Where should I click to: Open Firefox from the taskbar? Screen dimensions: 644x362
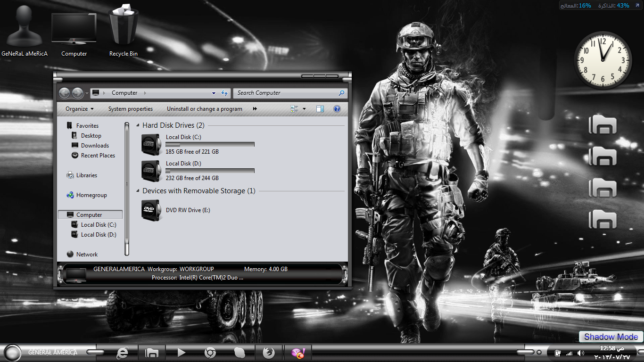tap(269, 353)
